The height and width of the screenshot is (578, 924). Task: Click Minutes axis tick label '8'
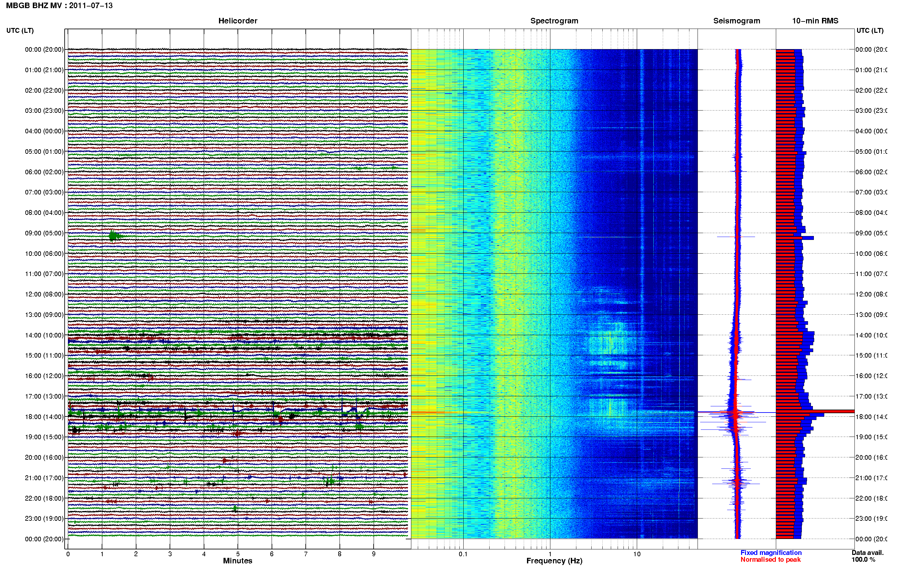[340, 554]
